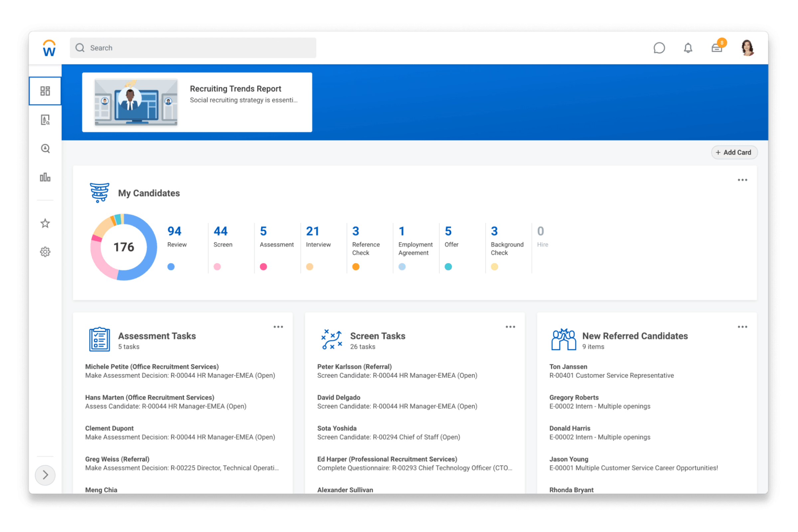Open the 21 Interview candidates count
Image resolution: width=798 pixels, height=532 pixels.
pos(313,231)
